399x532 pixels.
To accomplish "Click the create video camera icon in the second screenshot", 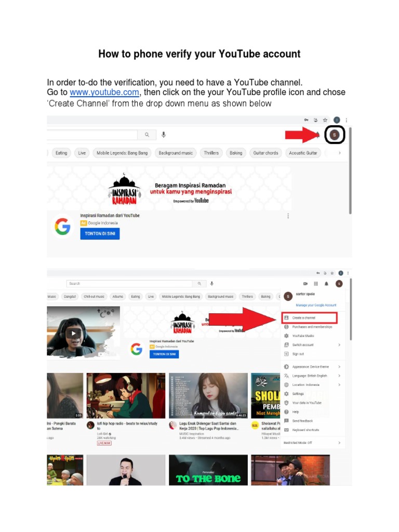I will [305, 284].
